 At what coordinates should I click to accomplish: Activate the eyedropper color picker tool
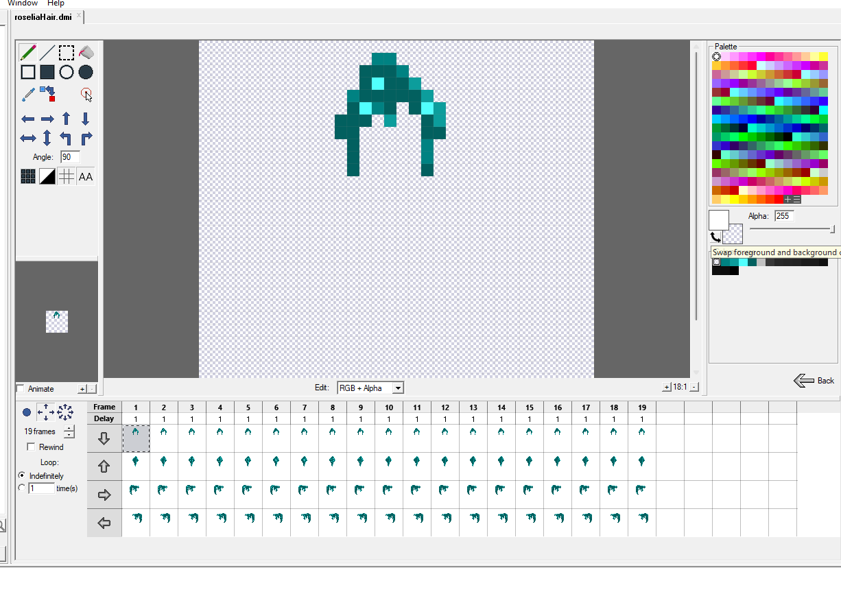click(x=27, y=94)
